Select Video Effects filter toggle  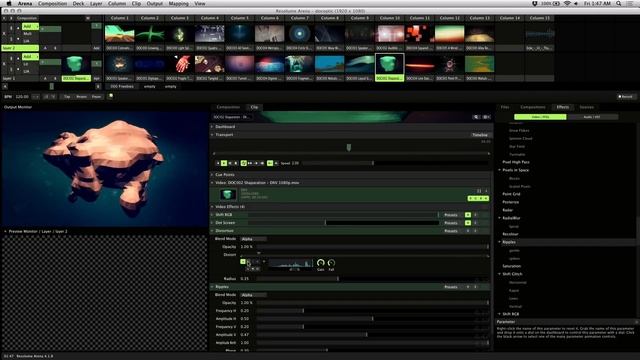(x=540, y=117)
